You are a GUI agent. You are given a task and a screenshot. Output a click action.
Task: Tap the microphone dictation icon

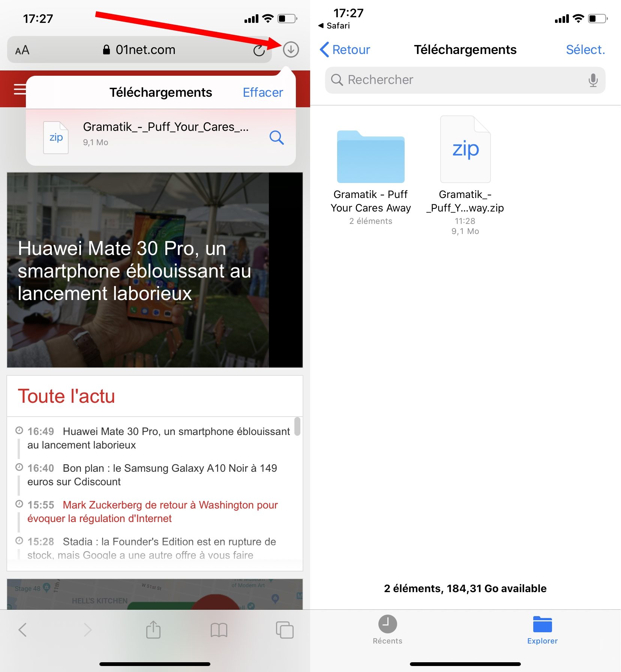click(593, 80)
